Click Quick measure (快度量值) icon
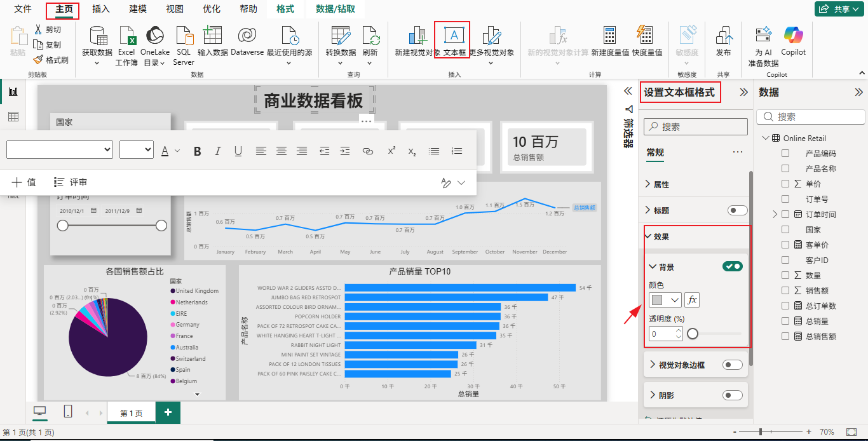Image resolution: width=868 pixels, height=441 pixels. point(644,36)
